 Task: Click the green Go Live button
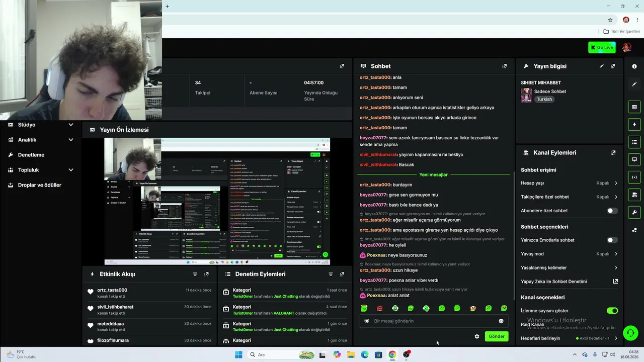(602, 47)
